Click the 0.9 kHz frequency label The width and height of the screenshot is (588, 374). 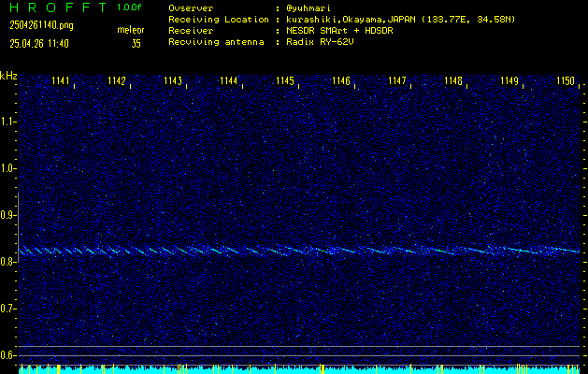pyautogui.click(x=7, y=215)
